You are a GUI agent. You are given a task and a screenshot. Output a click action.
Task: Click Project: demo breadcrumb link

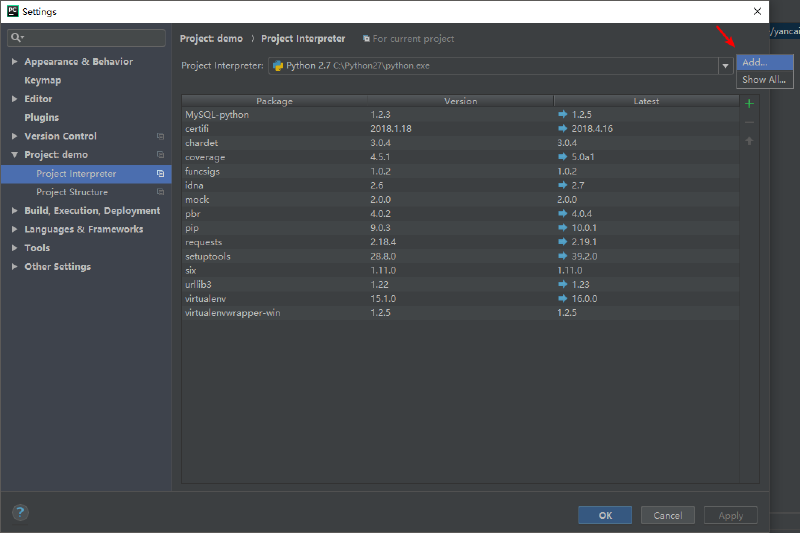(211, 39)
